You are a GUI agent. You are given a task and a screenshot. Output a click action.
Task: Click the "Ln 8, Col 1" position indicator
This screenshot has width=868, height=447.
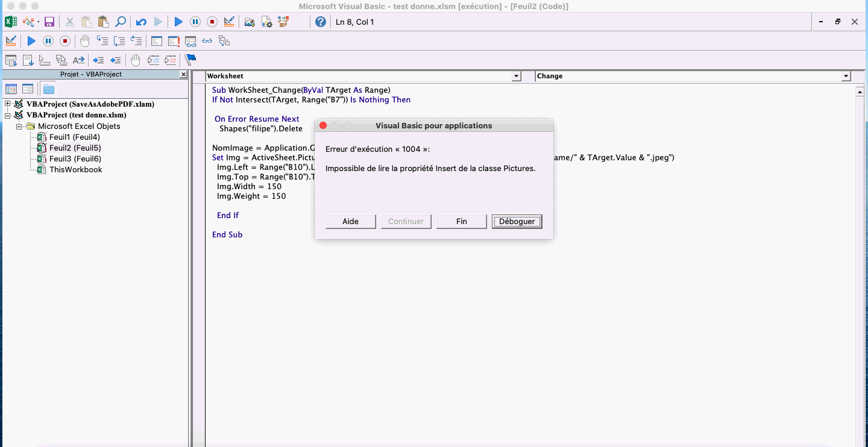[355, 22]
